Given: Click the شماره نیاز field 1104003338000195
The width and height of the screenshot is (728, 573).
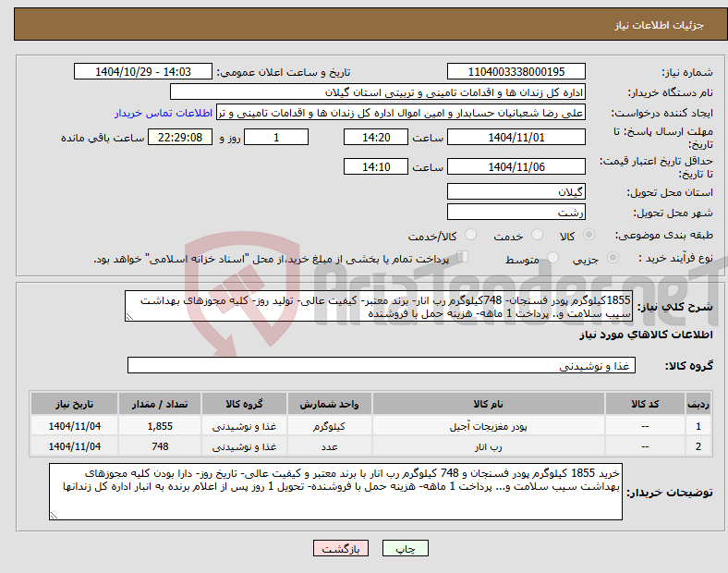Looking at the screenshot, I should 516,72.
